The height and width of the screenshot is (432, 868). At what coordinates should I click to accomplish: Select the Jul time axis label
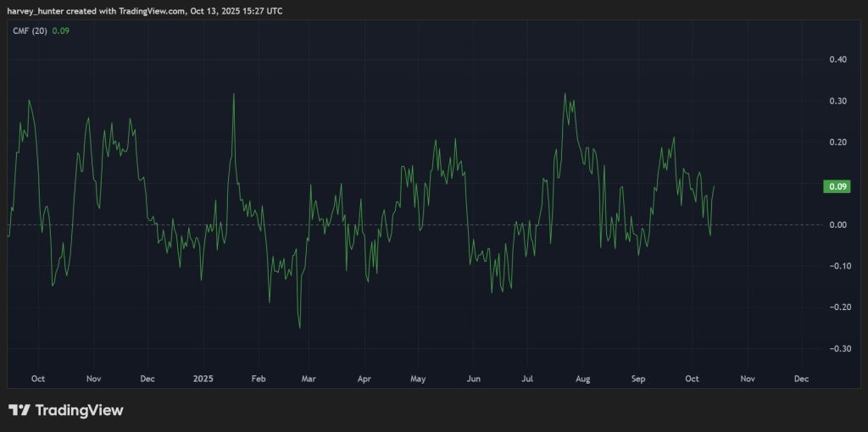(x=527, y=379)
